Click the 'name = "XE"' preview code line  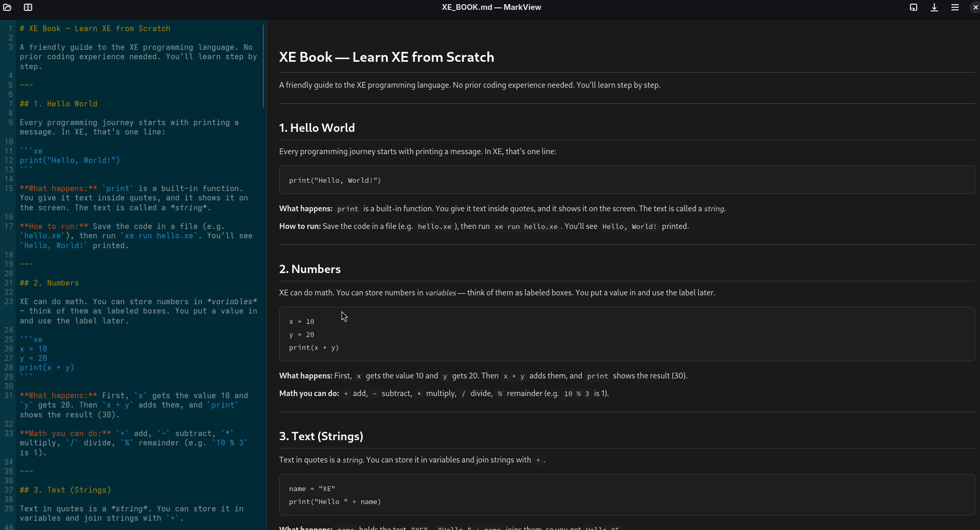pyautogui.click(x=312, y=489)
